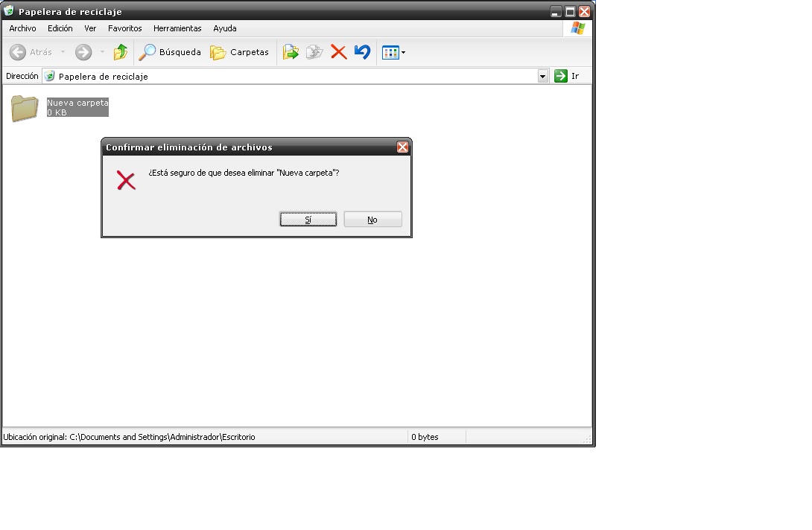Click the Ir go button
The width and height of the screenshot is (812, 530).
pos(567,76)
